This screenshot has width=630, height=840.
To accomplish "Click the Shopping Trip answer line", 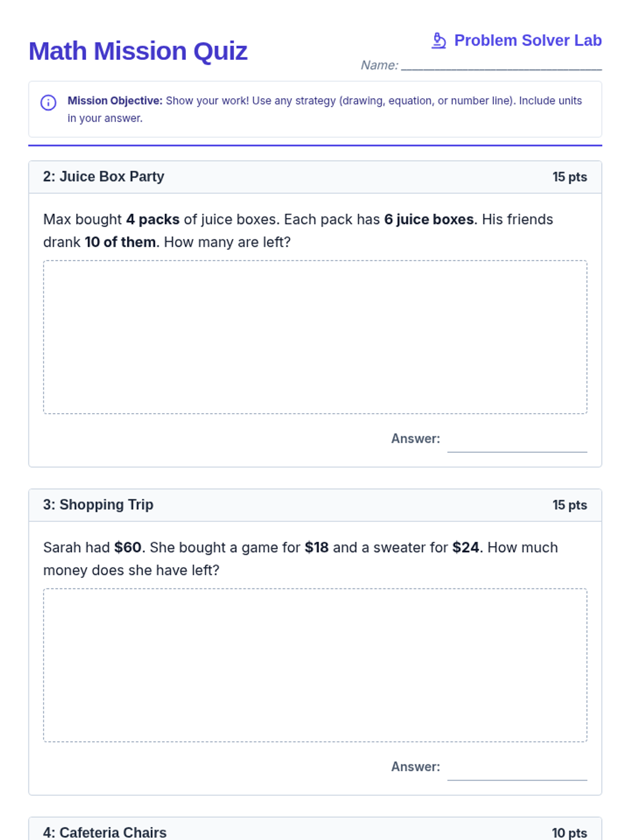I will pos(517,773).
